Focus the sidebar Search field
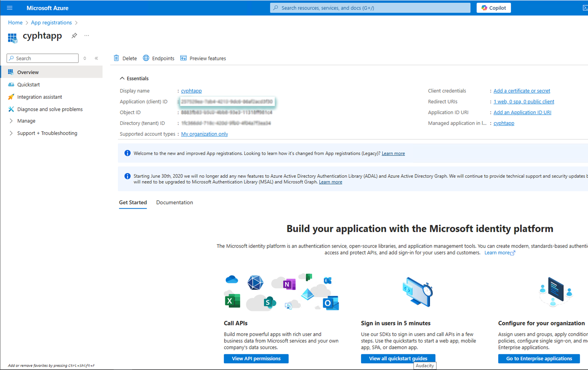 pyautogui.click(x=43, y=58)
